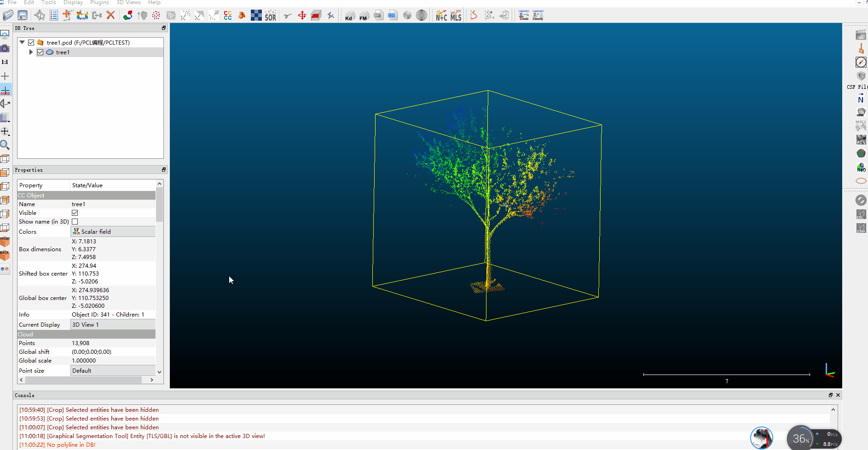
Task: Activate the graphical segmentation scissors tool
Action: click(288, 15)
